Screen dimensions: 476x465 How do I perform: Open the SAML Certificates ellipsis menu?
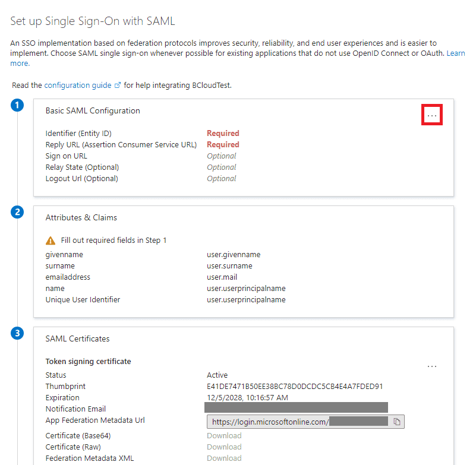pyautogui.click(x=432, y=366)
